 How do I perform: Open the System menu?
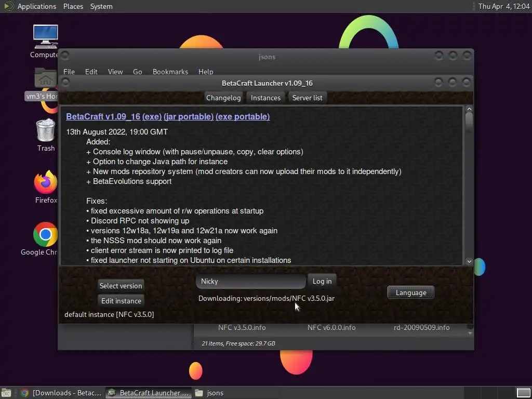(101, 6)
